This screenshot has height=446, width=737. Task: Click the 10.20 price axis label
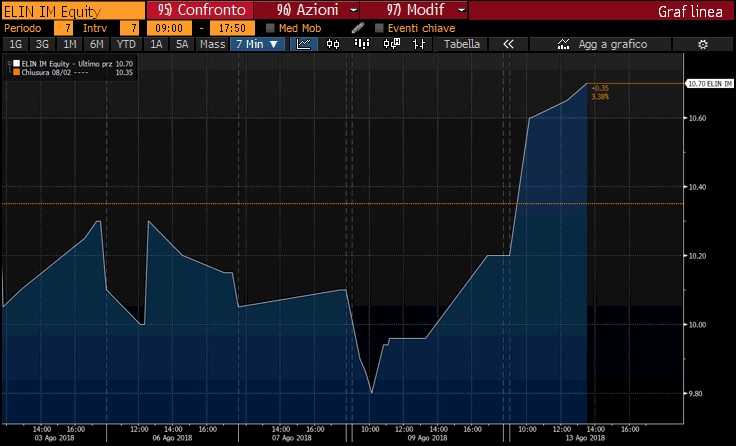tap(697, 256)
